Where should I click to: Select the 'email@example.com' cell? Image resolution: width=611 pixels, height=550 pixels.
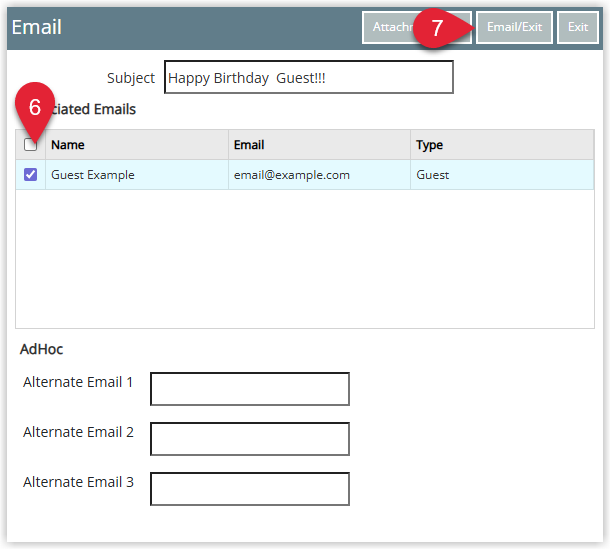[x=319, y=175]
